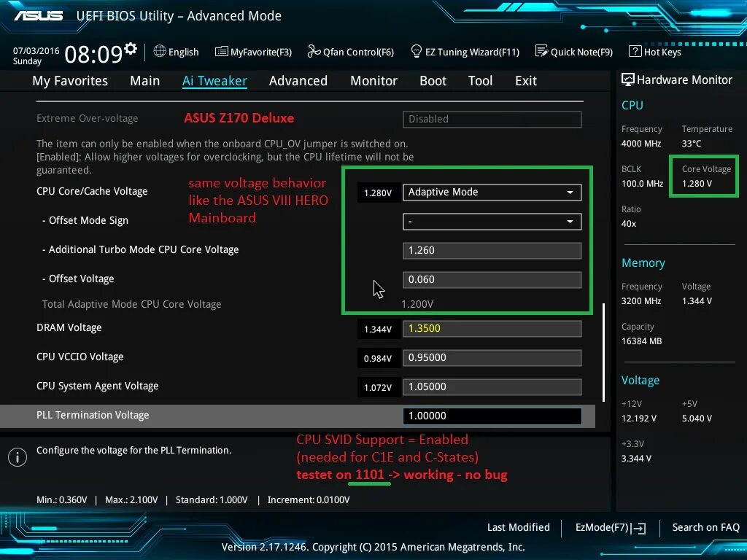Screen dimensions: 747x560
Task: Select the CPU System Agent Voltage label
Action: [98, 386]
